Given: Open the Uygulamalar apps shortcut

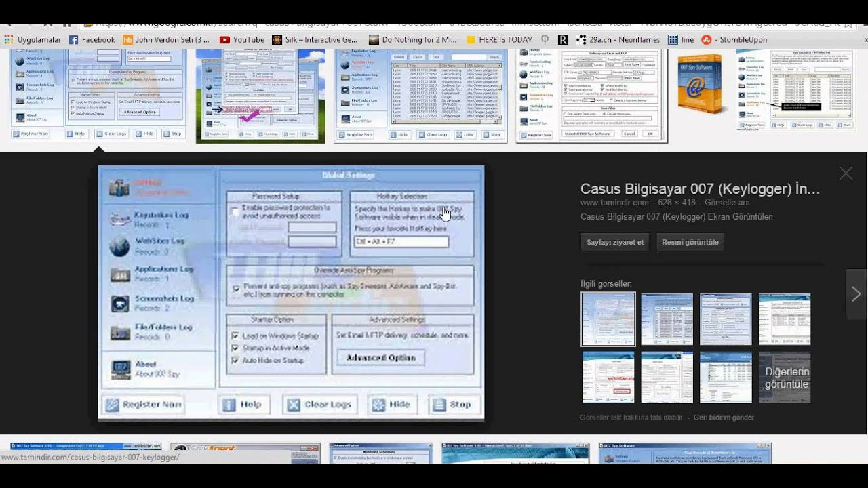Looking at the screenshot, I should click(32, 40).
